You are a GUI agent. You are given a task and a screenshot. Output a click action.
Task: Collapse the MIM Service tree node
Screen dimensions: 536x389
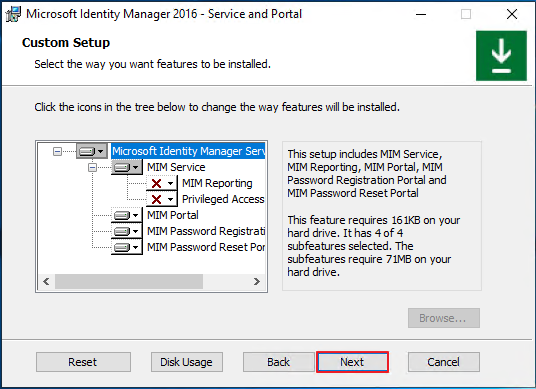pos(92,167)
